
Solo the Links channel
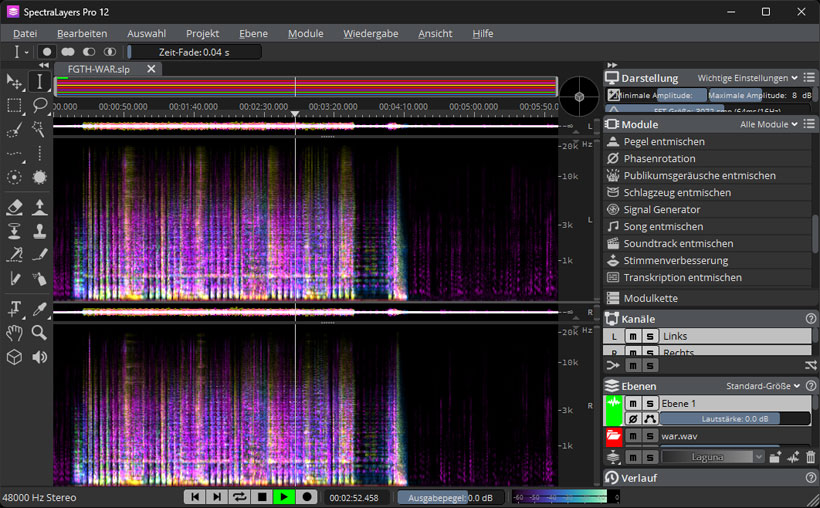pyautogui.click(x=650, y=336)
